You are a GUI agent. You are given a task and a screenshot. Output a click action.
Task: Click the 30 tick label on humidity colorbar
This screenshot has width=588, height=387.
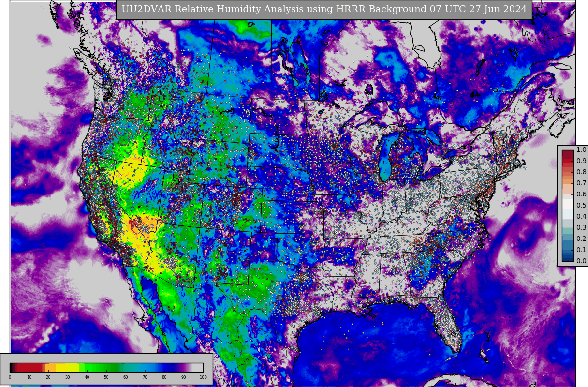tap(67, 377)
